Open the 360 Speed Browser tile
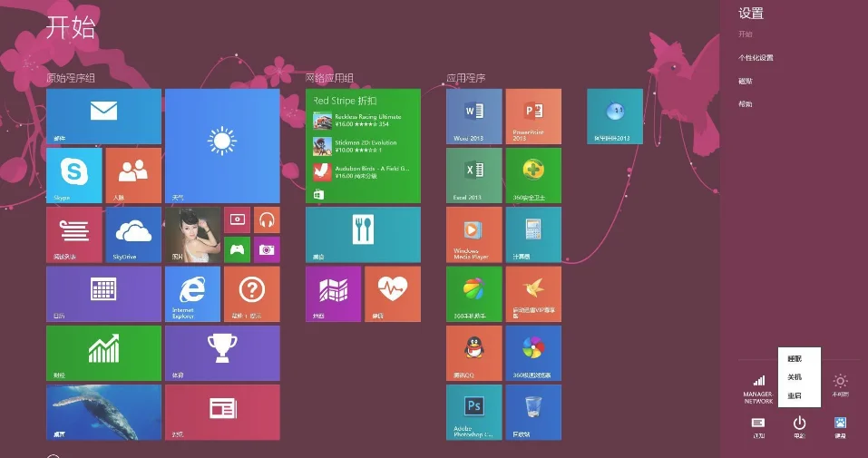The width and height of the screenshot is (868, 458). 533,354
